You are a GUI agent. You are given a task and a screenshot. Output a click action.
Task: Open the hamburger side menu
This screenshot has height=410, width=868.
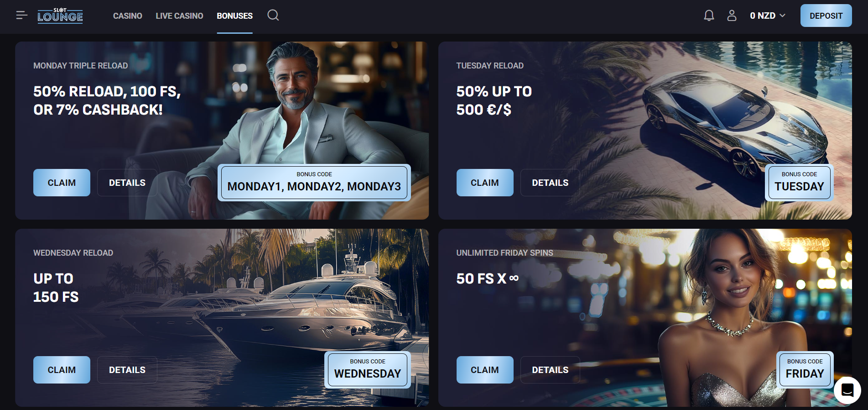coord(21,16)
